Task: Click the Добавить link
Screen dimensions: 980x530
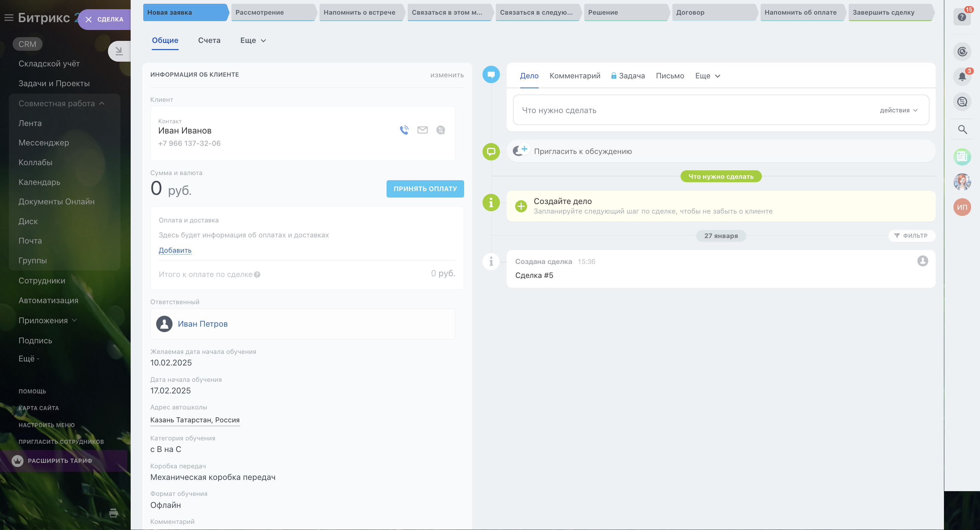Action: point(175,250)
